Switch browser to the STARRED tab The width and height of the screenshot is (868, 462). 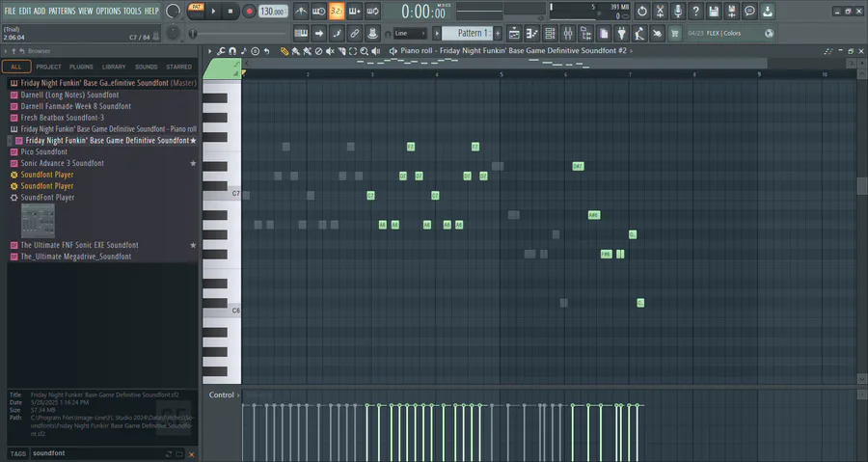click(x=178, y=67)
